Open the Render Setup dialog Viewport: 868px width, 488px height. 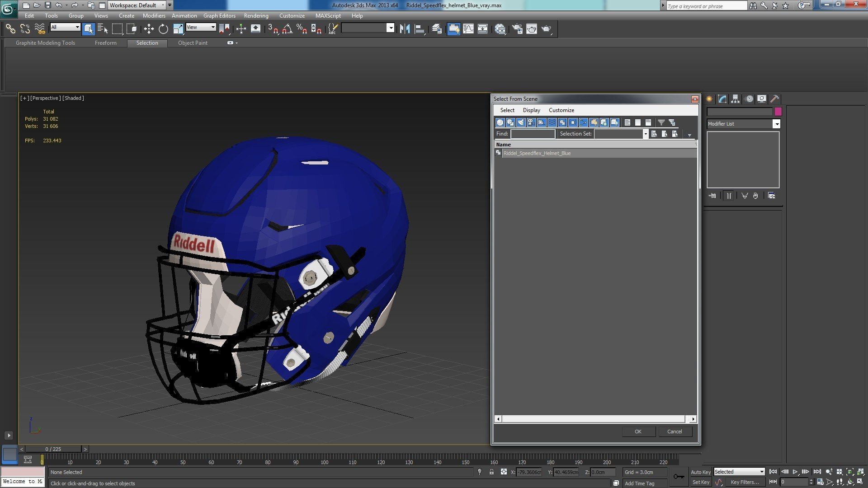[x=517, y=29]
